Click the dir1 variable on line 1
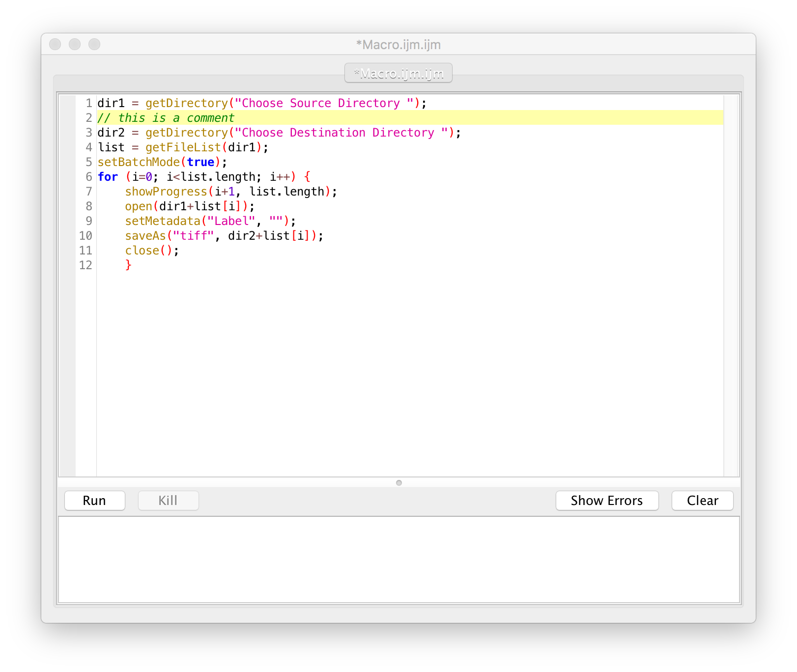Image resolution: width=797 pixels, height=672 pixels. 111,103
